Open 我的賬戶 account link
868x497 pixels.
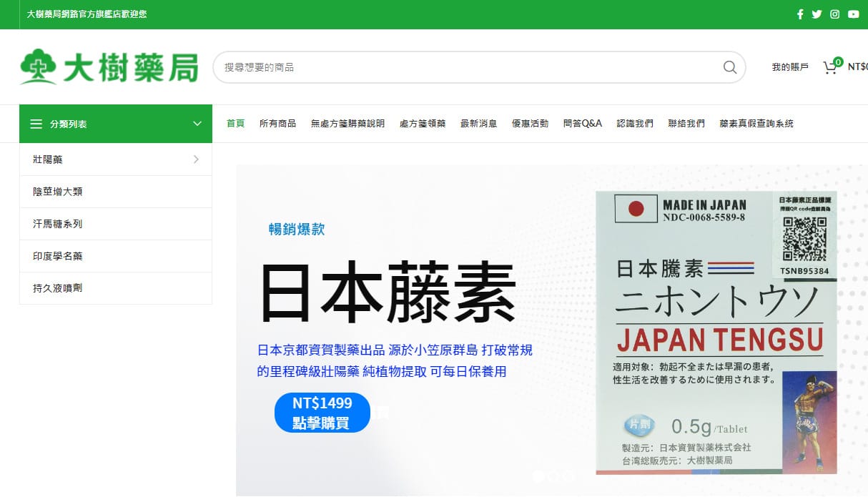(790, 67)
